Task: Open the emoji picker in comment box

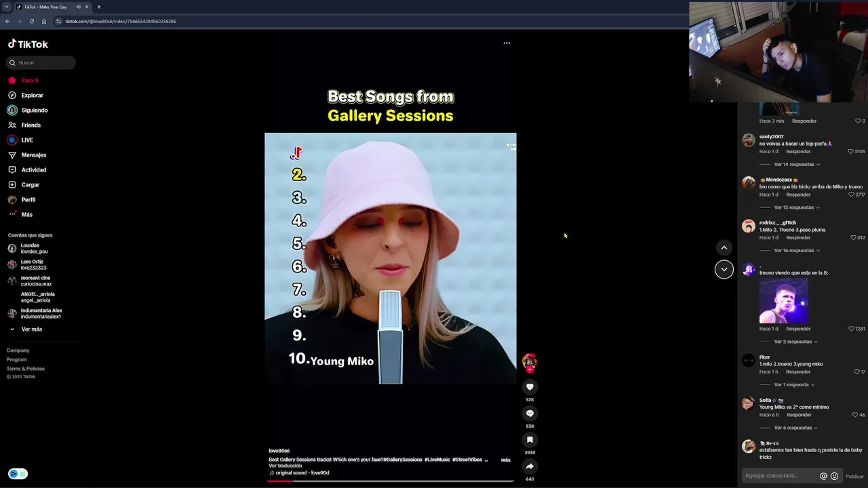Action: pos(834,476)
